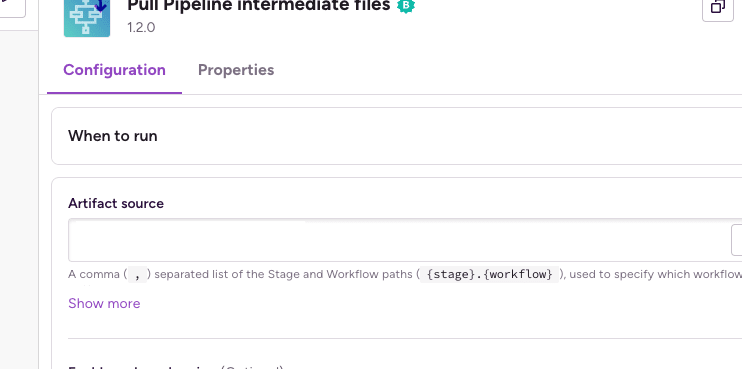
Task: Click the green verified badge beside title
Action: tap(406, 5)
